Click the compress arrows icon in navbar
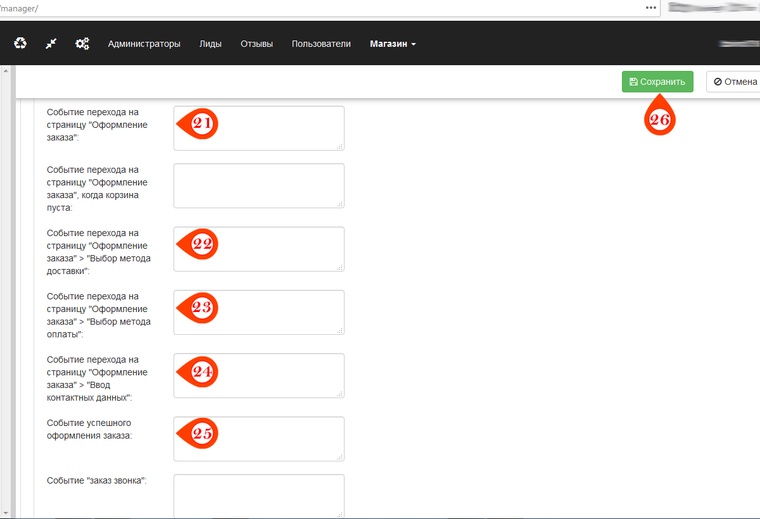Viewport: 760px width, 519px height. pyautogui.click(x=51, y=44)
